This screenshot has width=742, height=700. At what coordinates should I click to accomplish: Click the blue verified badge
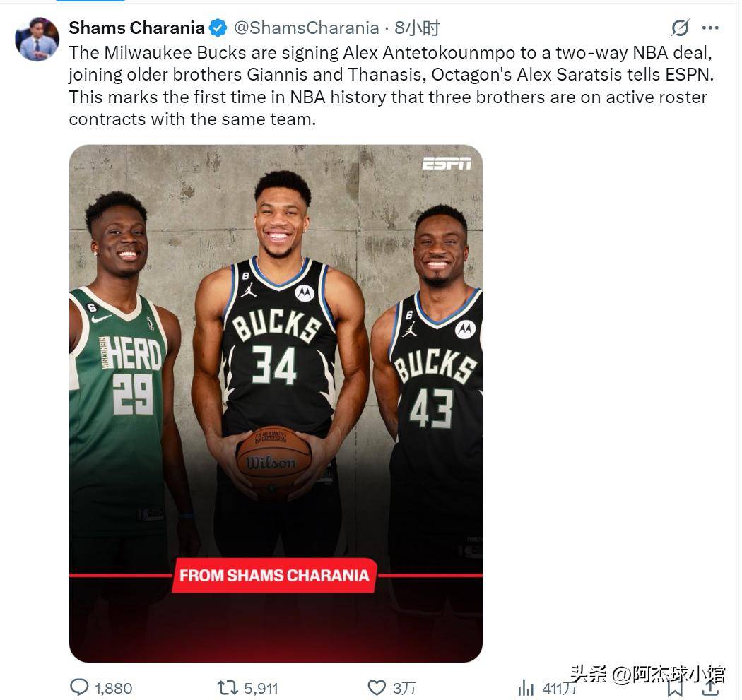pyautogui.click(x=218, y=28)
